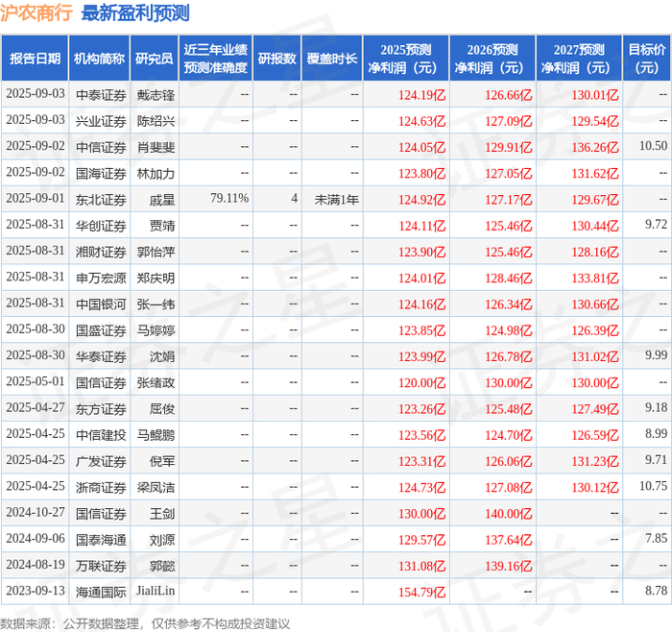
Task: Select the 东北证券 institution cell
Action: click(x=101, y=200)
